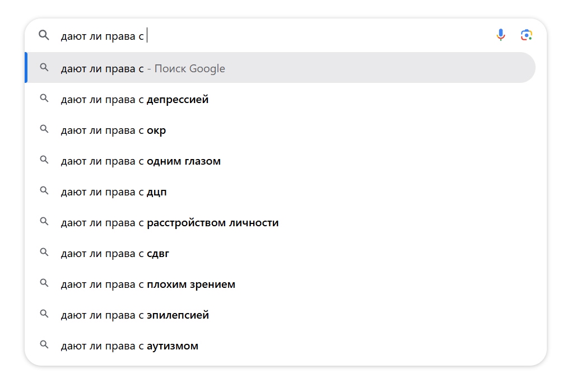
Task: Open Google Lens image search icon
Action: 526,35
